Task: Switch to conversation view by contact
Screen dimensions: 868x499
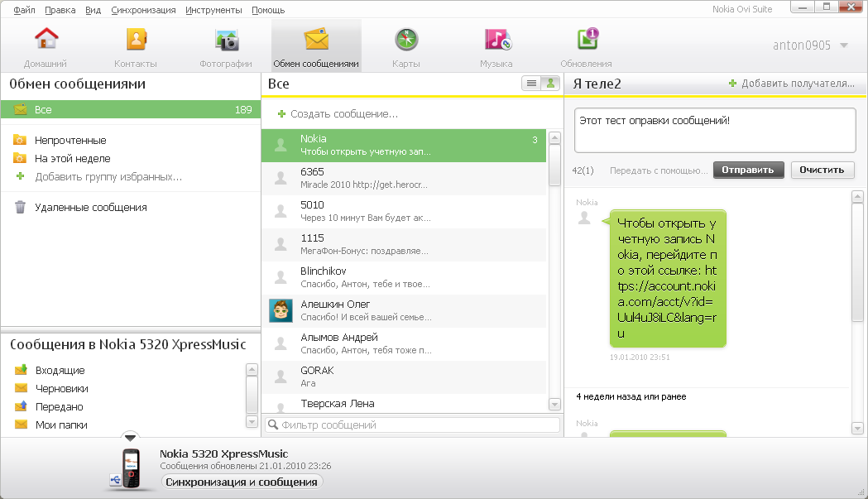Action: tap(550, 84)
